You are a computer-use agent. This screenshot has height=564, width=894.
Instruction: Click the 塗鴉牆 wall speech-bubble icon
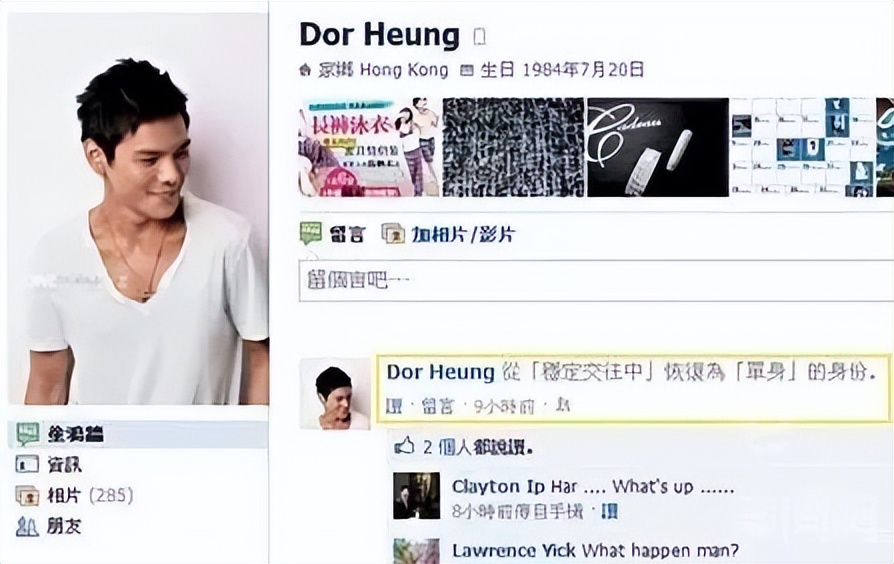27,435
